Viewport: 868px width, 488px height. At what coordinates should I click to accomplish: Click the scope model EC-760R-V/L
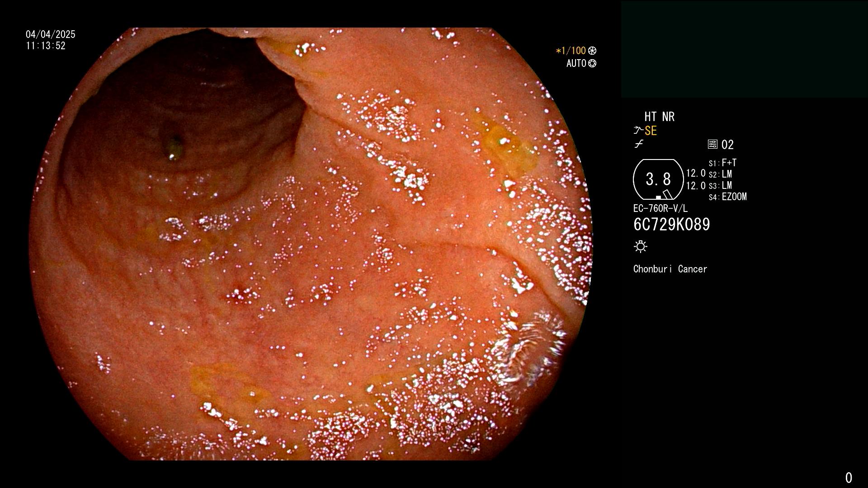[660, 208]
